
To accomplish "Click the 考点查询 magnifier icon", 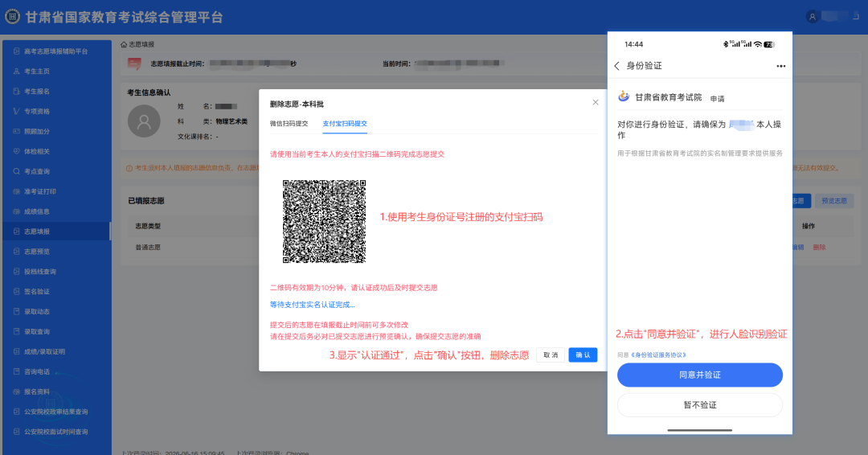I will pos(17,171).
